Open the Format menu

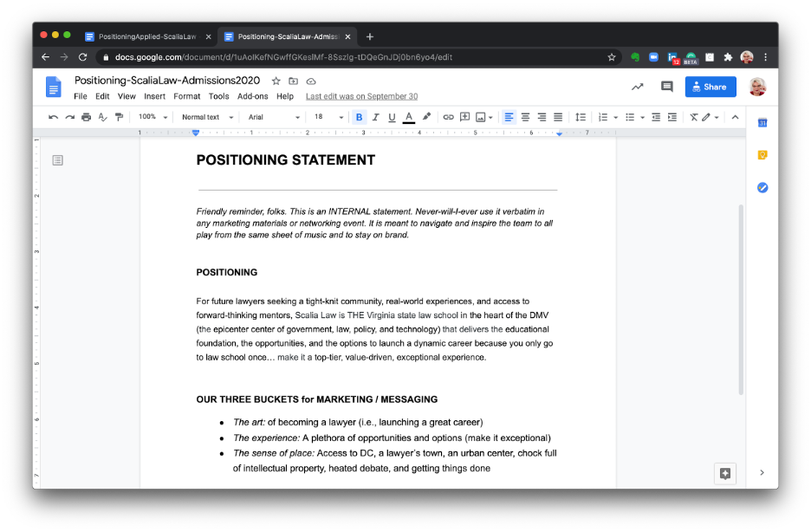[x=186, y=96]
